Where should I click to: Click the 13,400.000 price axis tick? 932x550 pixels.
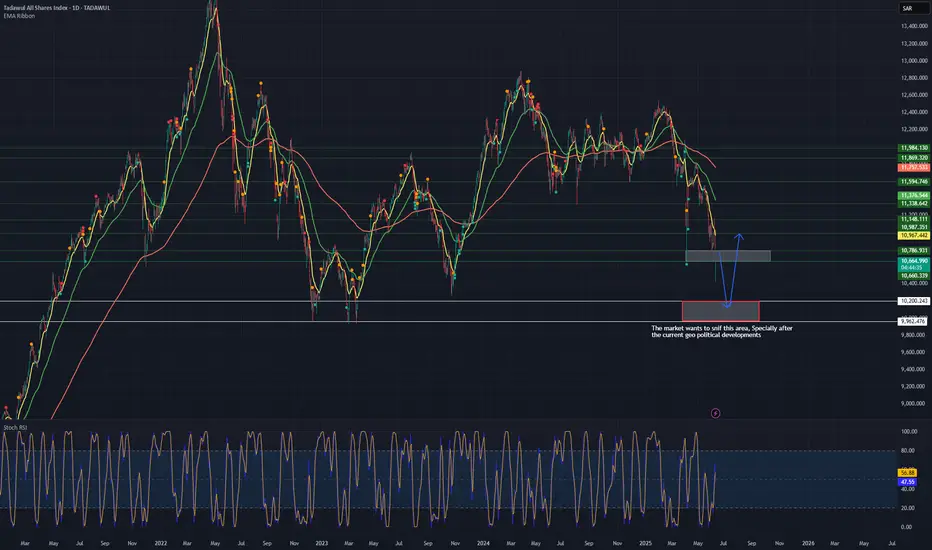point(914,26)
